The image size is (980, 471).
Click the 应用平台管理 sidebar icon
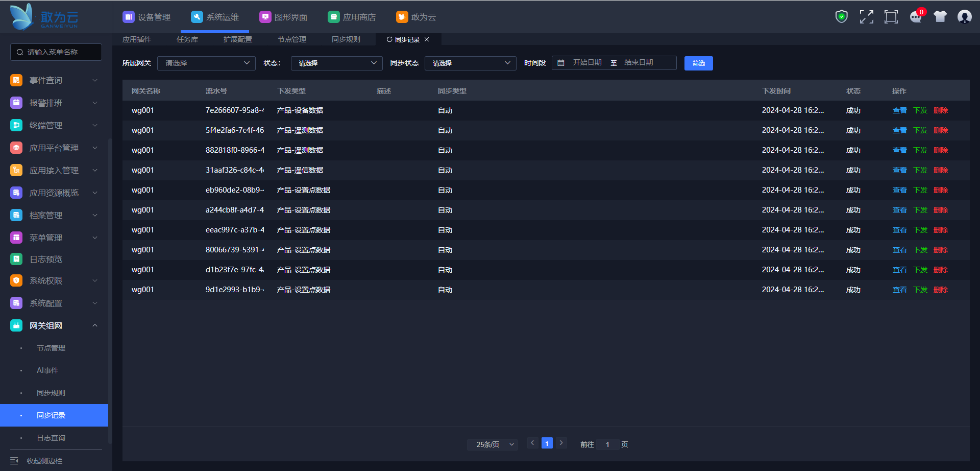click(x=16, y=148)
